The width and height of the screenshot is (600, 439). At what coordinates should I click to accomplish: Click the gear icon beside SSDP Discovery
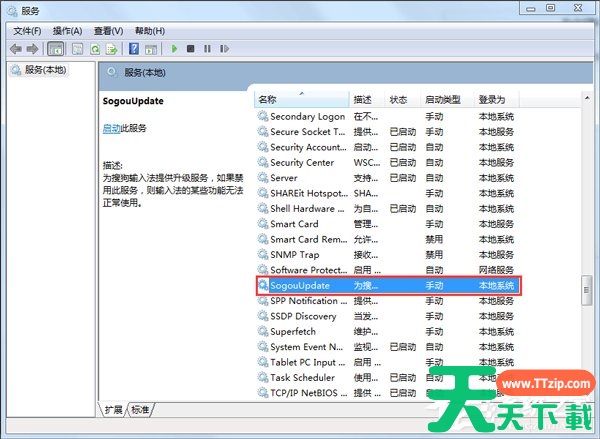tap(263, 316)
